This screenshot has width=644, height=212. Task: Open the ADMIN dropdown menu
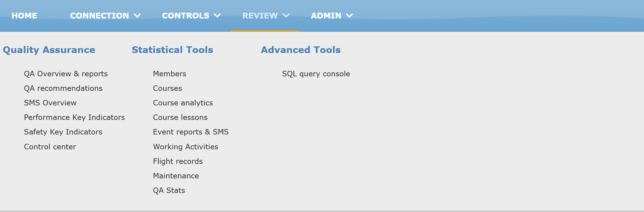[332, 16]
